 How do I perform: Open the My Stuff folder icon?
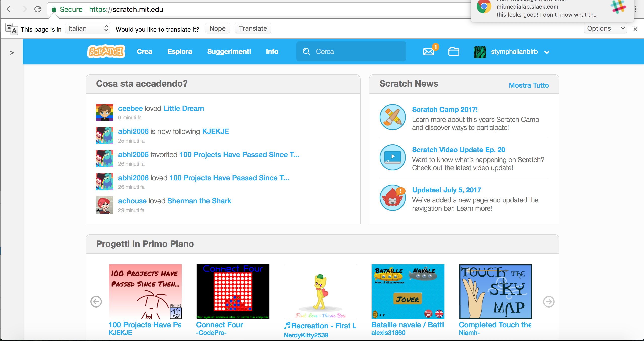click(x=454, y=52)
